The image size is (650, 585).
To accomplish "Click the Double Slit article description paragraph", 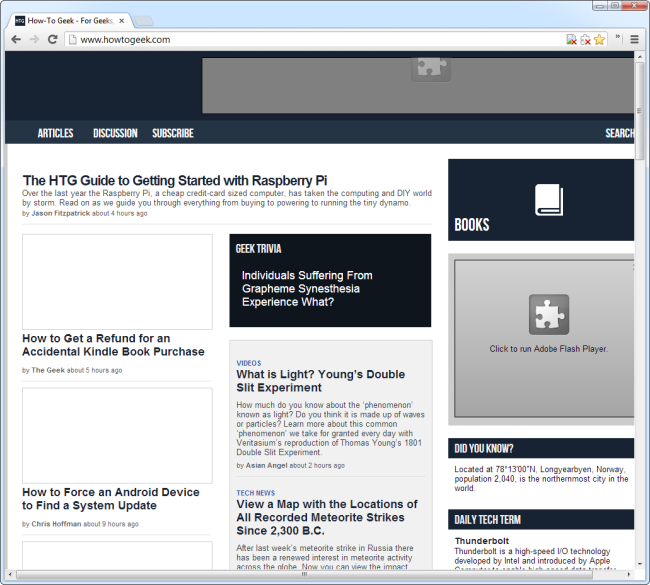I will tap(330, 429).
